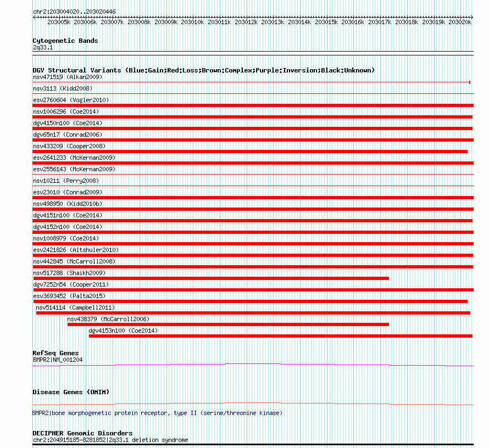Image resolution: width=489 pixels, height=448 pixels.
Task: Click the BMPR2|NM_001204 RefSeq gene label
Action: [58, 360]
